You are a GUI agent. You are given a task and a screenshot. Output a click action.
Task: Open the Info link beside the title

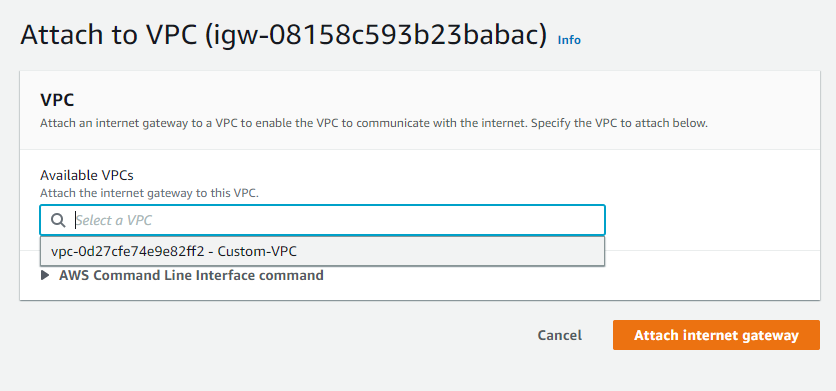(x=569, y=40)
